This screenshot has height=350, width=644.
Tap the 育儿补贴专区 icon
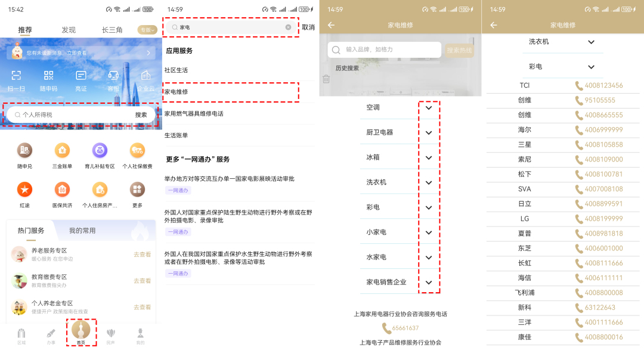[100, 151]
